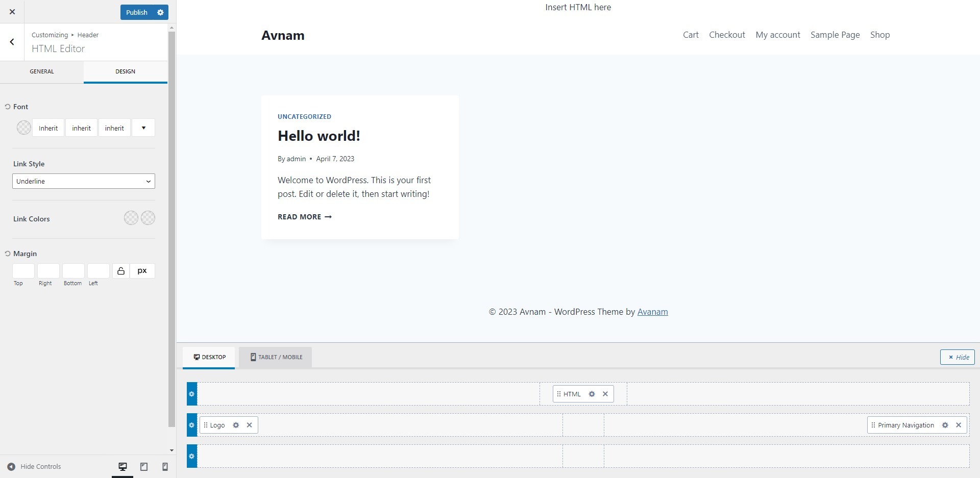Remove the HTML item from header row

click(x=605, y=394)
